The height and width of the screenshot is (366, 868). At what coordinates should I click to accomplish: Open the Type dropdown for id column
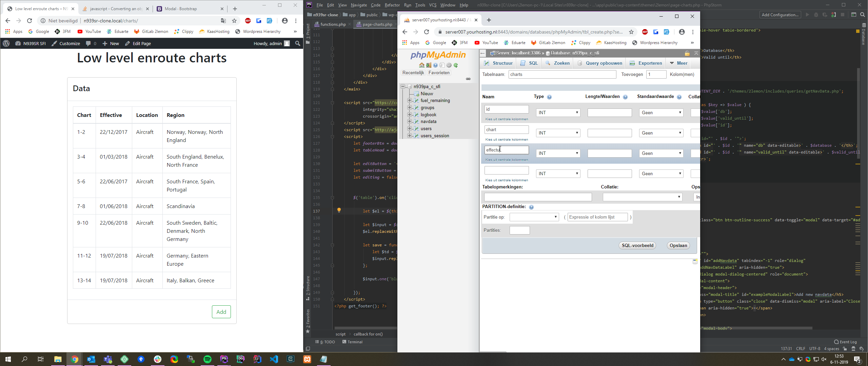coord(558,113)
